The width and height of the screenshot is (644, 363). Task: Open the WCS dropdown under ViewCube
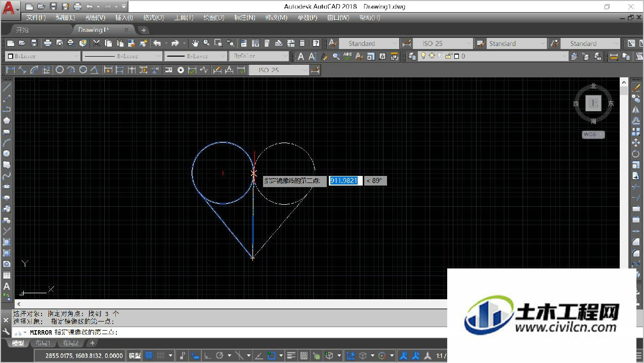(x=593, y=134)
